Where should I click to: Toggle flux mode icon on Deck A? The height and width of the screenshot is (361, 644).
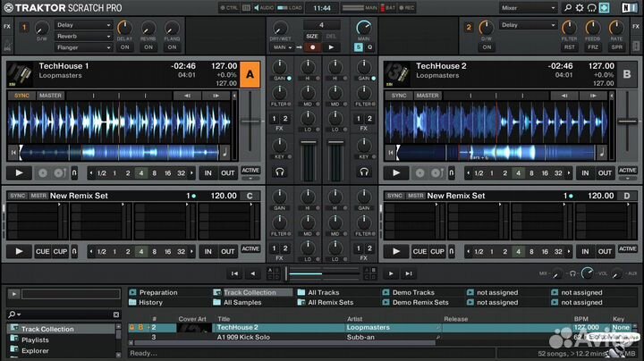click(74, 172)
